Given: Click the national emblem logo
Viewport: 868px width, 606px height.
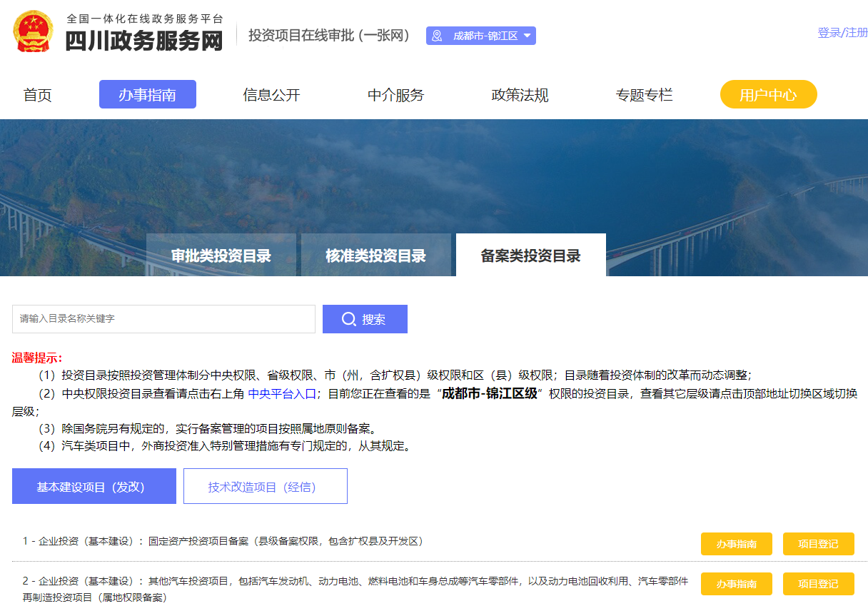Looking at the screenshot, I should (34, 32).
